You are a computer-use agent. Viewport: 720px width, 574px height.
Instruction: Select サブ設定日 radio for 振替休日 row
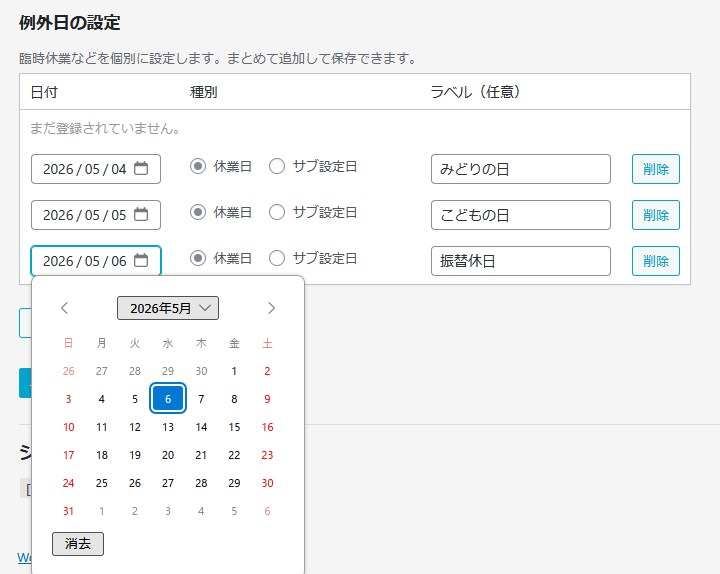[x=277, y=258]
